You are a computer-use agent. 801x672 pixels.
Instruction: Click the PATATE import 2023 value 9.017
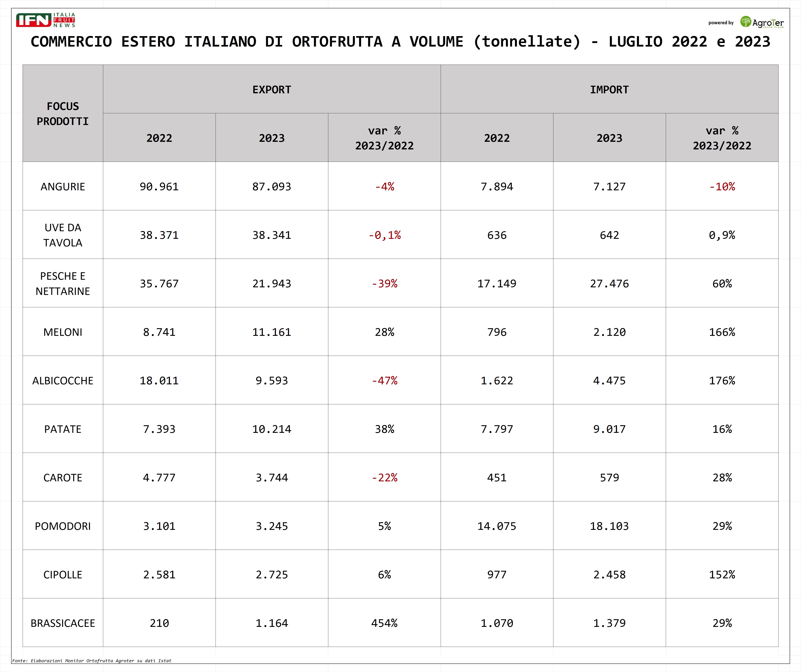609,429
